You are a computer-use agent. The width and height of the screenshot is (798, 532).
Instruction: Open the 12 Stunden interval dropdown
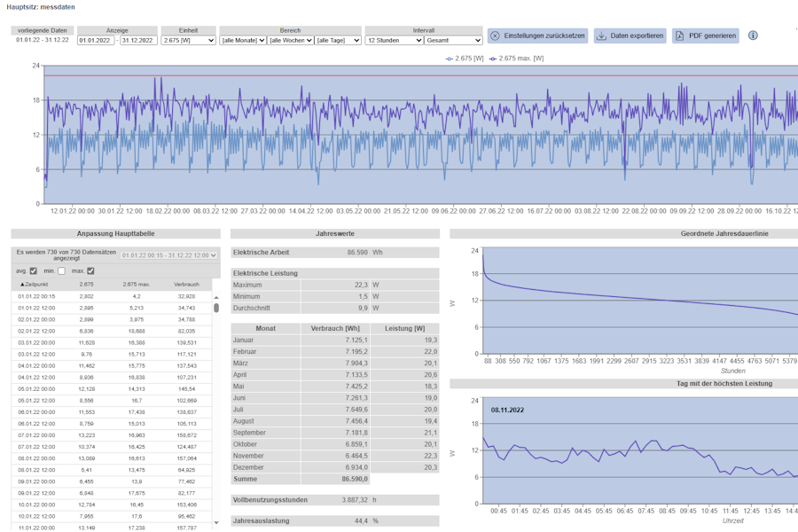point(394,40)
